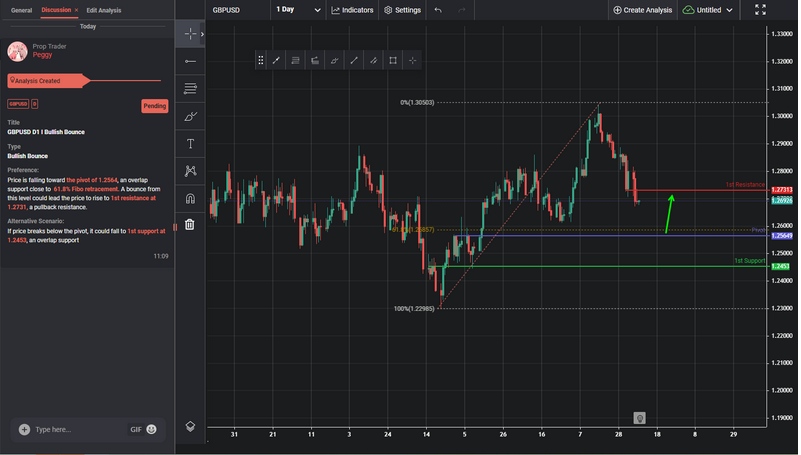The image size is (801, 455).
Task: Open the GIF picker
Action: [136, 429]
